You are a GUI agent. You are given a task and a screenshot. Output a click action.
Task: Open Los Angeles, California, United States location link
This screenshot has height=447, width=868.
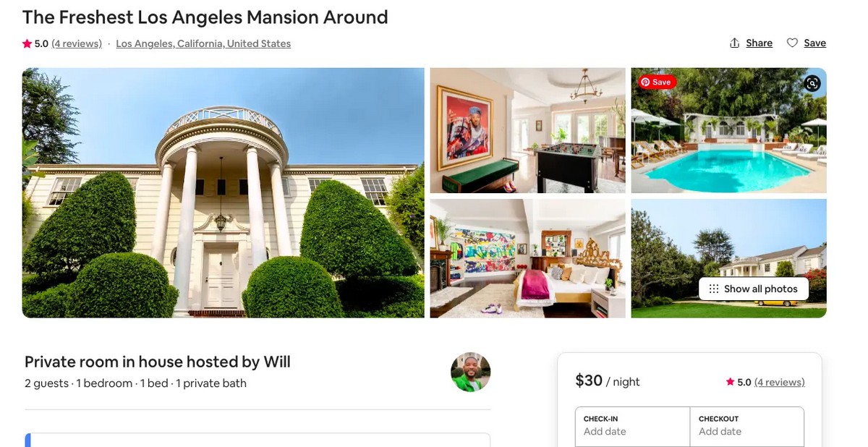tap(203, 43)
